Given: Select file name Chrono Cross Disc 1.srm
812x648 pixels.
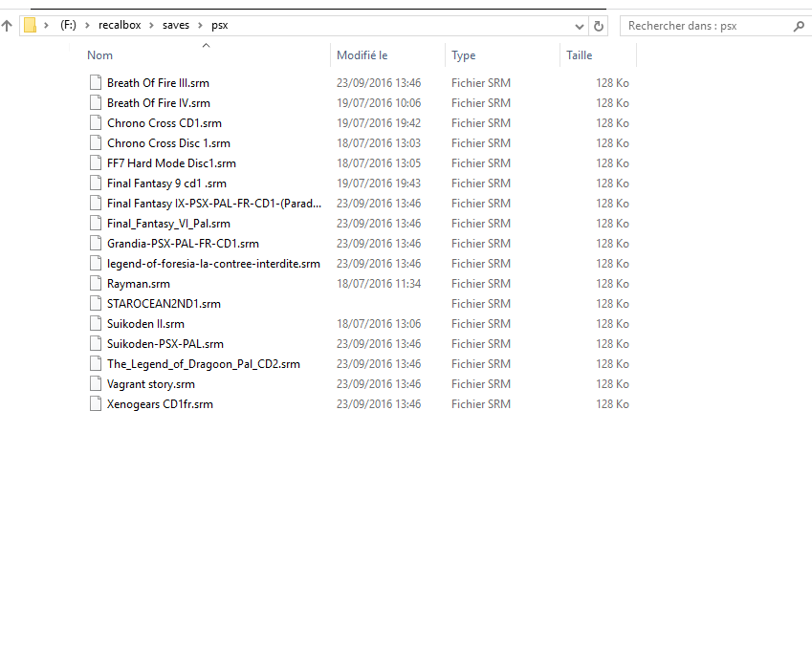Looking at the screenshot, I should pos(168,143).
